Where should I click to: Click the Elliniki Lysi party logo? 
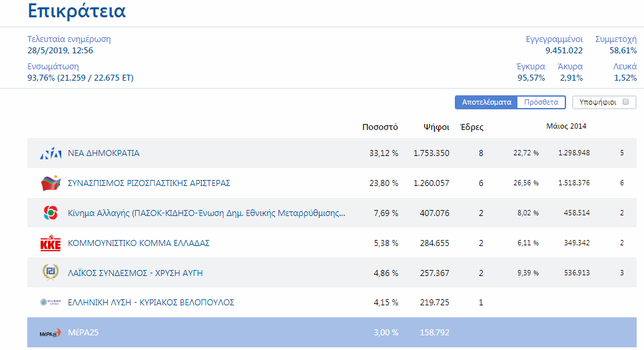pos(51,302)
